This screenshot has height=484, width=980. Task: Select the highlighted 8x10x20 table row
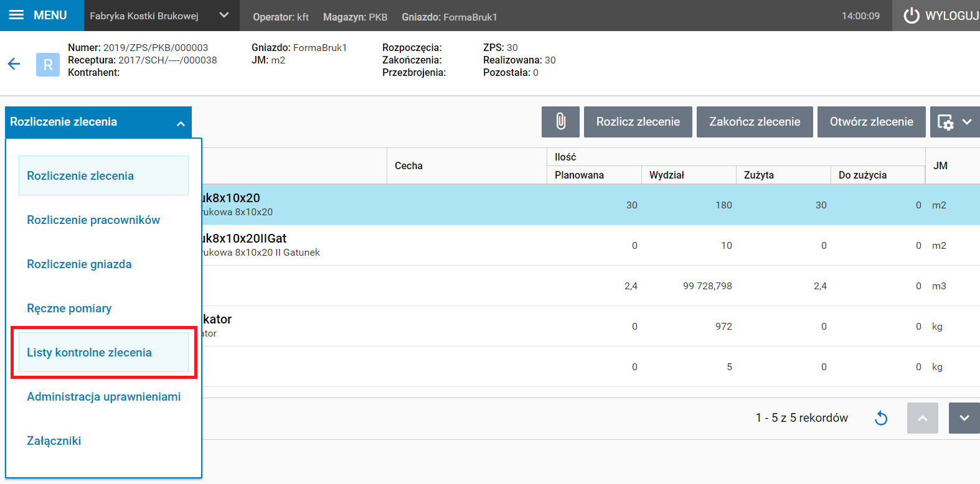(x=560, y=205)
